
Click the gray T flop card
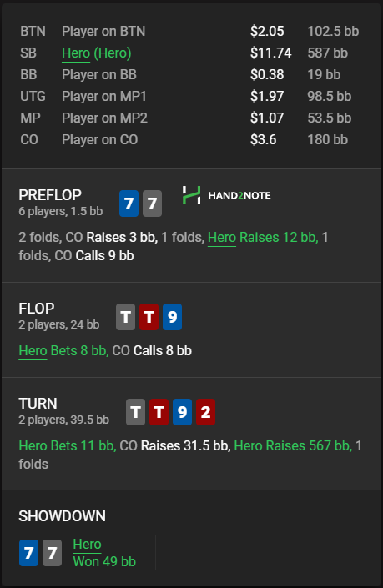pos(126,317)
